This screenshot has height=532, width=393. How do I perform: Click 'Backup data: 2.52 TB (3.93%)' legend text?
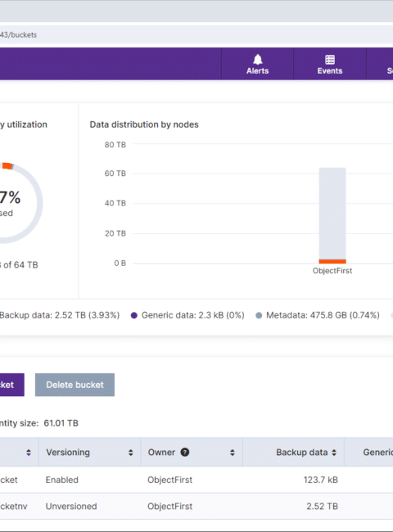click(x=60, y=315)
